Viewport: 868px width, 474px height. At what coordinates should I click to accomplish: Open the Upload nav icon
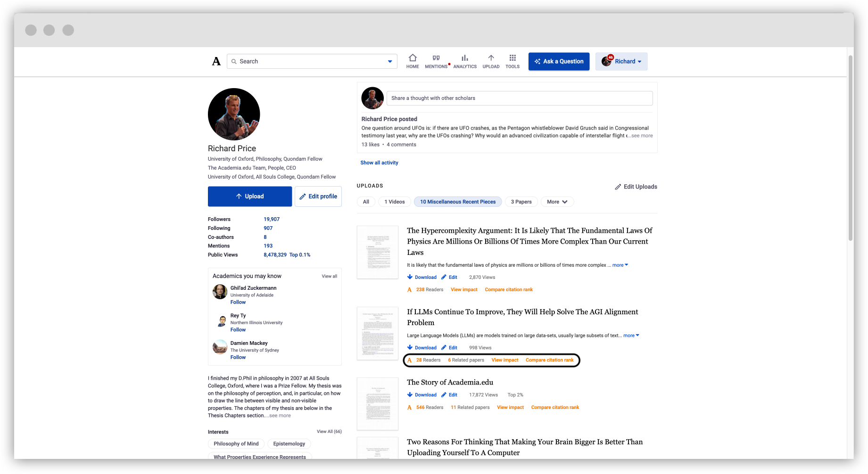click(x=491, y=61)
